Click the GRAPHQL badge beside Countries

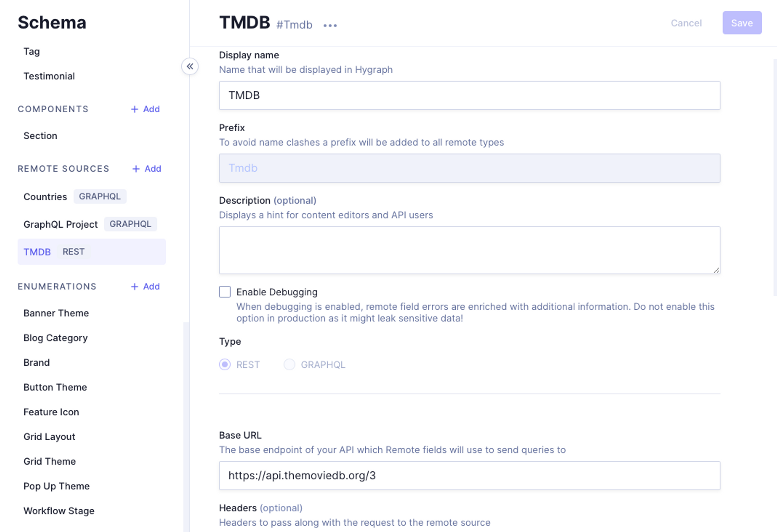(100, 196)
